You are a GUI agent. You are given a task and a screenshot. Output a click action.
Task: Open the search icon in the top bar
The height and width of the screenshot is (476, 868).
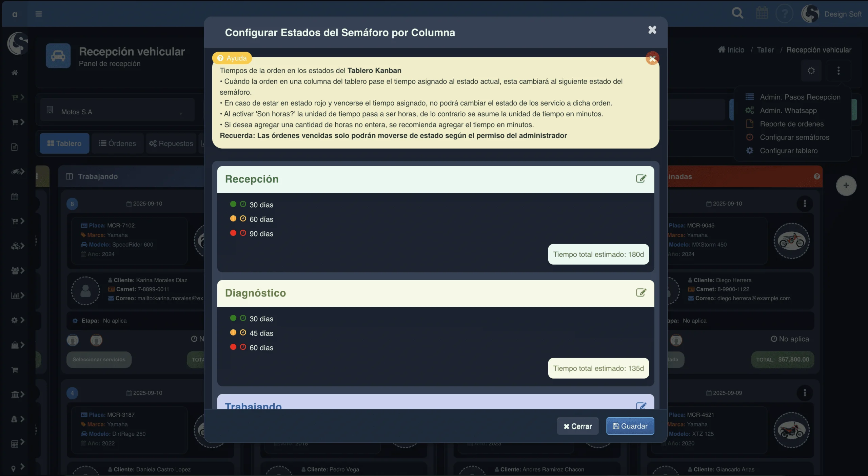pyautogui.click(x=737, y=13)
